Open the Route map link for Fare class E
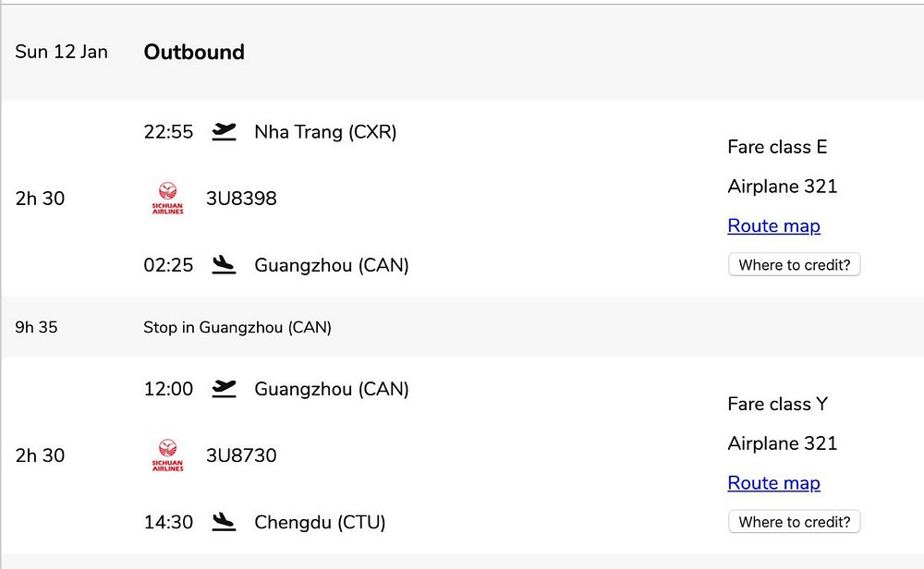Image resolution: width=924 pixels, height=569 pixels. click(773, 226)
